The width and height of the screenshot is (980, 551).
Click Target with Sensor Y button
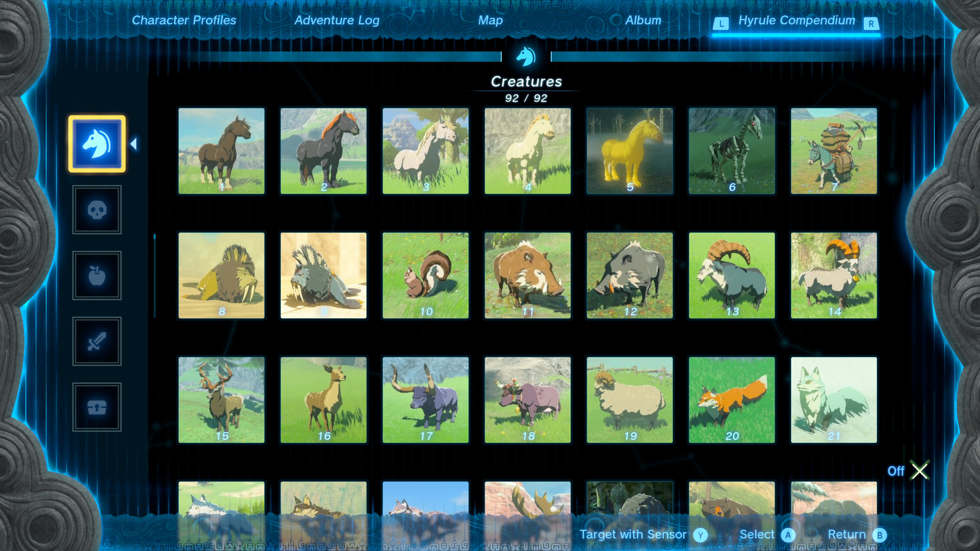[700, 535]
